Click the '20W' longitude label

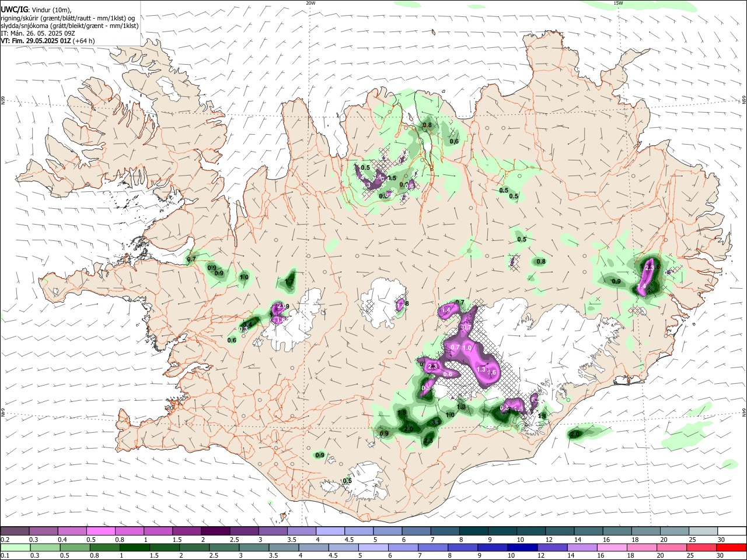point(310,3)
